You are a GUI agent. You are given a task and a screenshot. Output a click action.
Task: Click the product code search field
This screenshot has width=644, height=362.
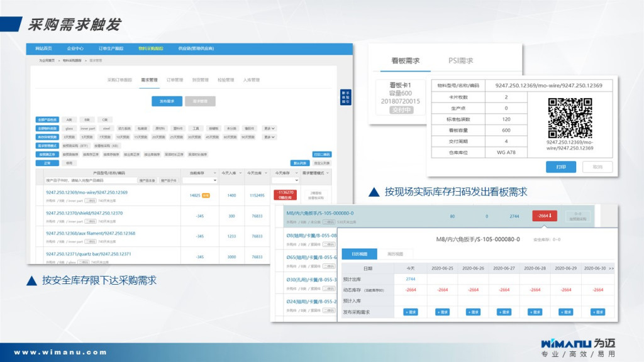[90, 180]
